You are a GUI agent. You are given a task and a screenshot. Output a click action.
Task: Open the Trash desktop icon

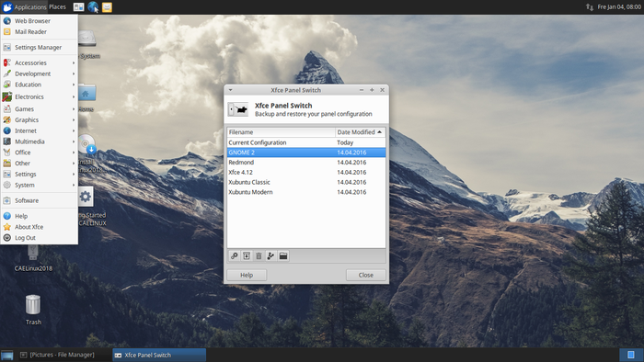tap(33, 310)
